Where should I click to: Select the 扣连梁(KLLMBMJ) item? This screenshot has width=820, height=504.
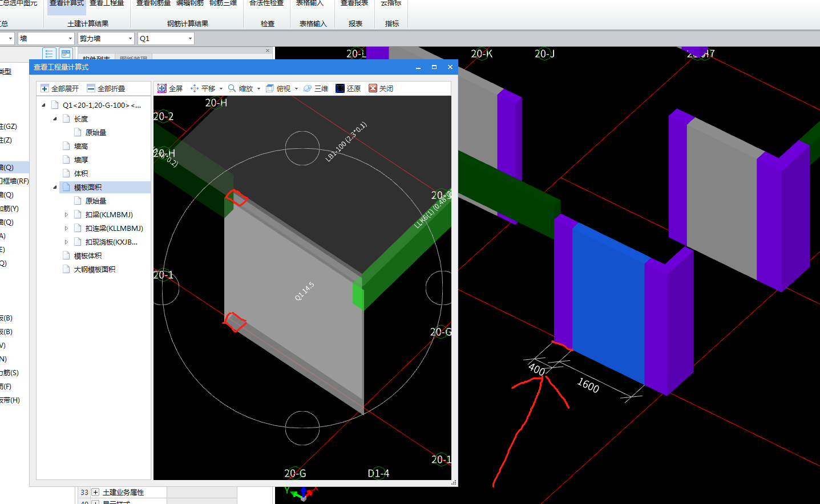114,228
